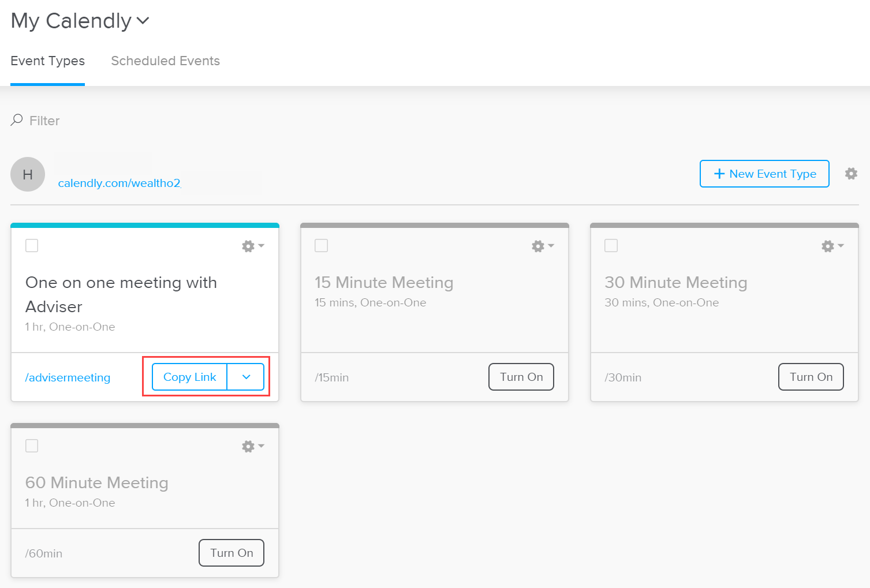Image resolution: width=870 pixels, height=588 pixels.
Task: Switch to Scheduled Events tab
Action: click(x=165, y=61)
